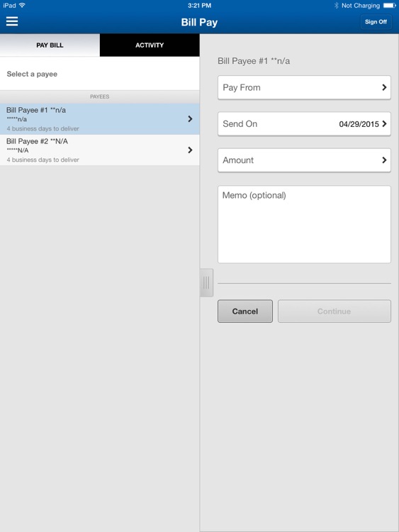Switch to the Pay Bill tab
This screenshot has width=399, height=532.
tap(50, 45)
